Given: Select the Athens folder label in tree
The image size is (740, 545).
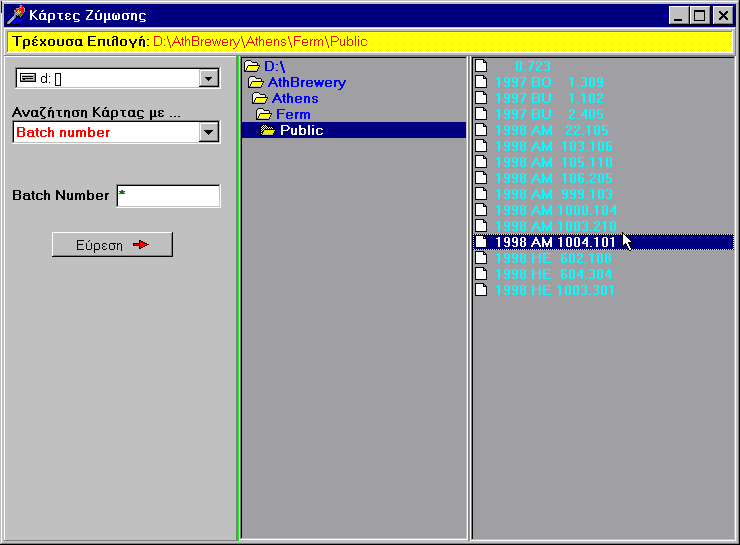Looking at the screenshot, I should pyautogui.click(x=295, y=99).
